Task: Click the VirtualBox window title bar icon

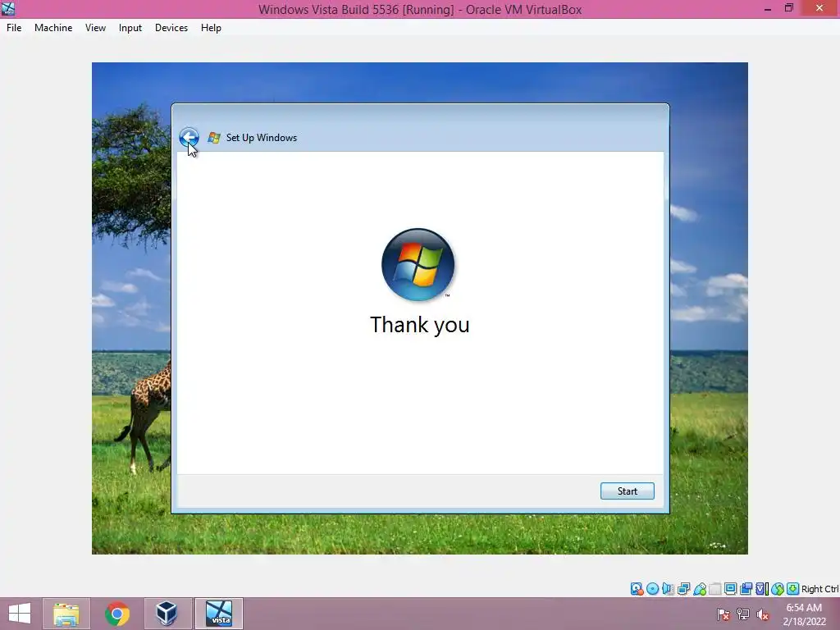Action: point(8,8)
